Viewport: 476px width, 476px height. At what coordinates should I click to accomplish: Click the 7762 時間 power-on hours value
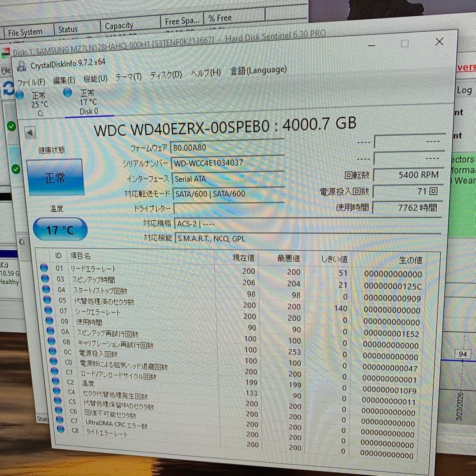point(407,208)
